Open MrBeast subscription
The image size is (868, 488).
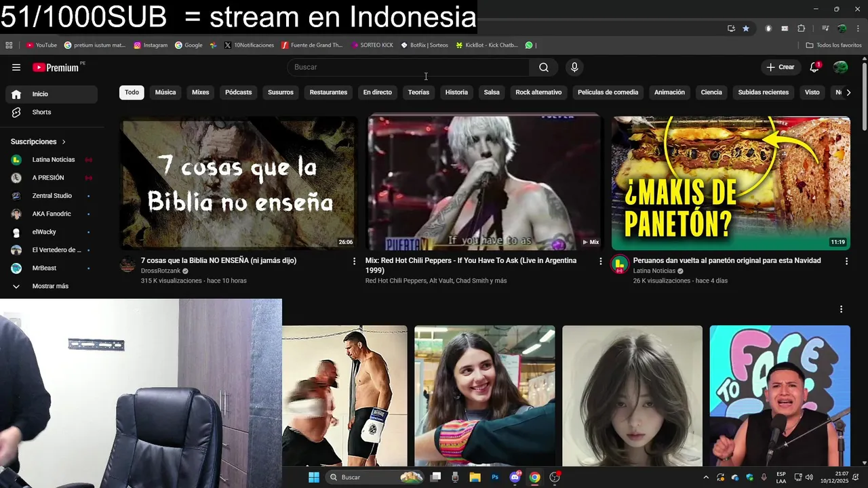pyautogui.click(x=52, y=268)
